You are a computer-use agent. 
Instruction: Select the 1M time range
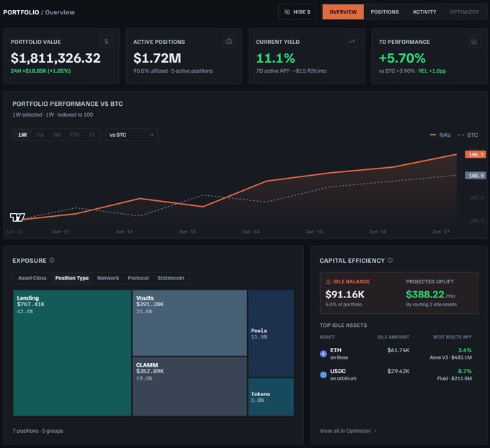(x=40, y=135)
